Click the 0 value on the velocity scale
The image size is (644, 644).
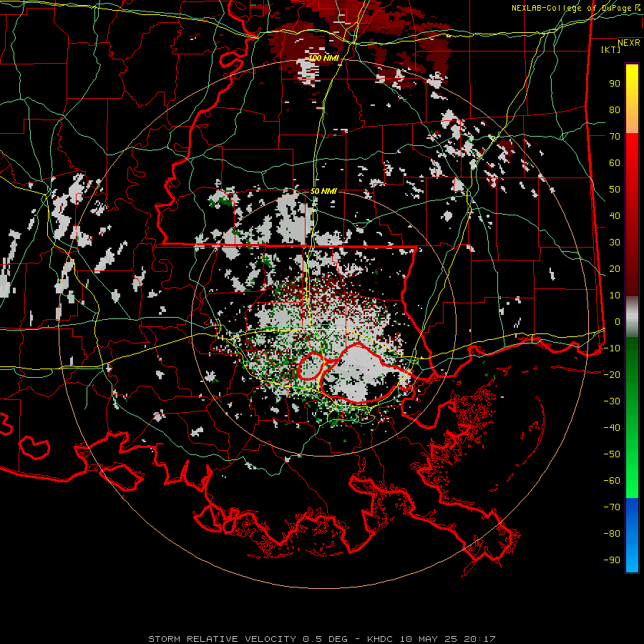coord(618,322)
